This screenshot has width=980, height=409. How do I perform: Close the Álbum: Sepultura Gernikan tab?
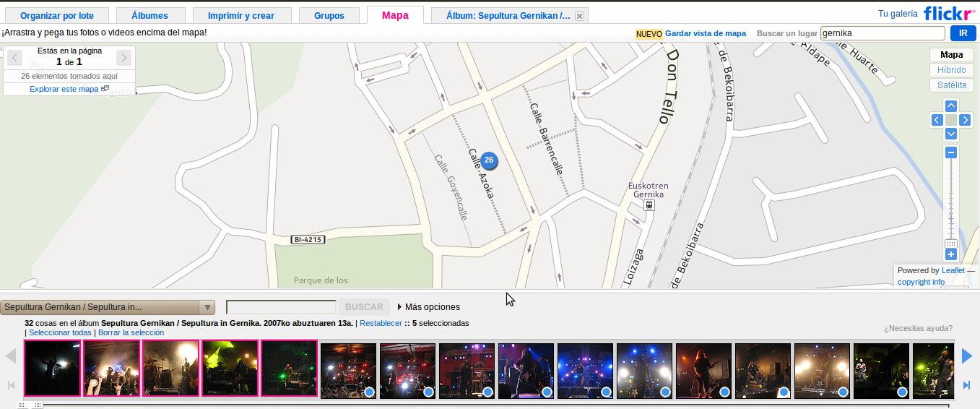tap(579, 16)
